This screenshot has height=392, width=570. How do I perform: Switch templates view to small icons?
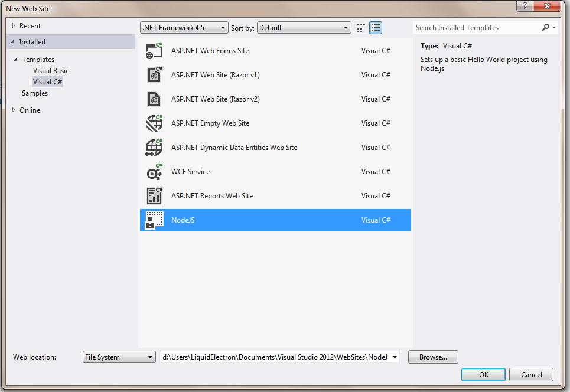click(x=360, y=27)
